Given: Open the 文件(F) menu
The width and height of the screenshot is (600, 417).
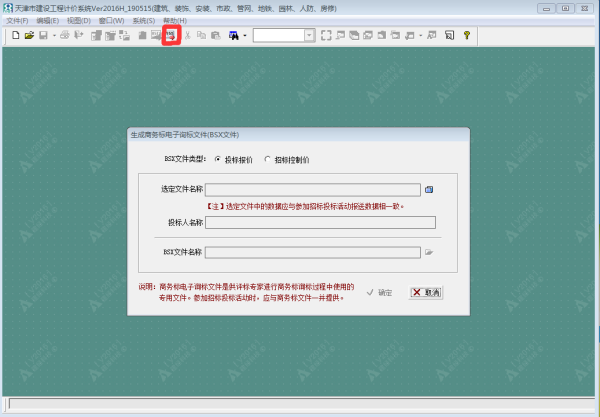Looking at the screenshot, I should coord(17,20).
